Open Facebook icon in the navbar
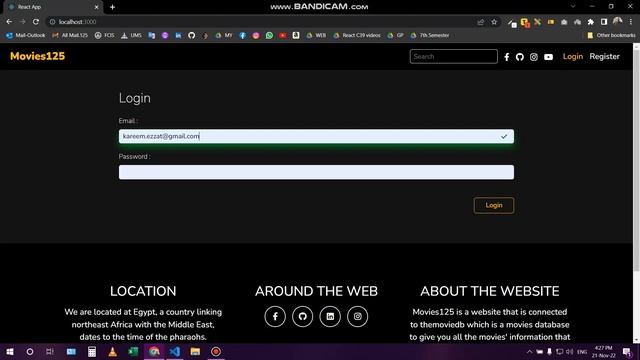Screen dimensions: 640x360 point(507,57)
